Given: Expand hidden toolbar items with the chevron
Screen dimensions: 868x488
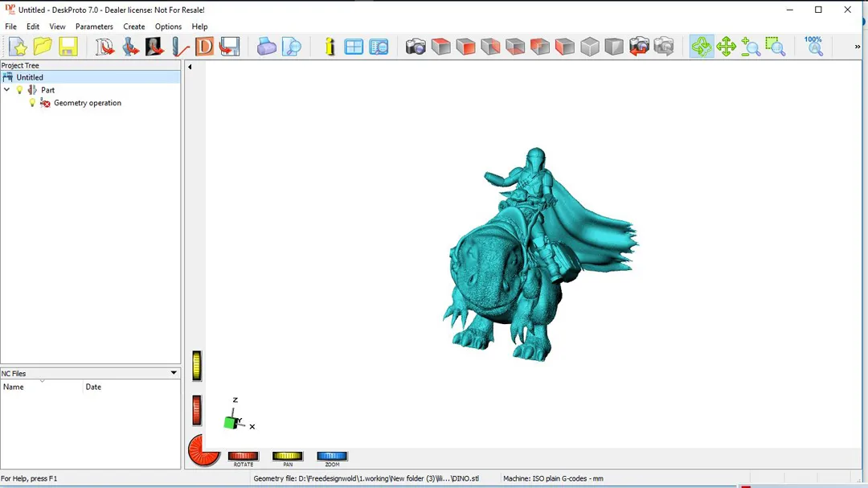Looking at the screenshot, I should 858,47.
